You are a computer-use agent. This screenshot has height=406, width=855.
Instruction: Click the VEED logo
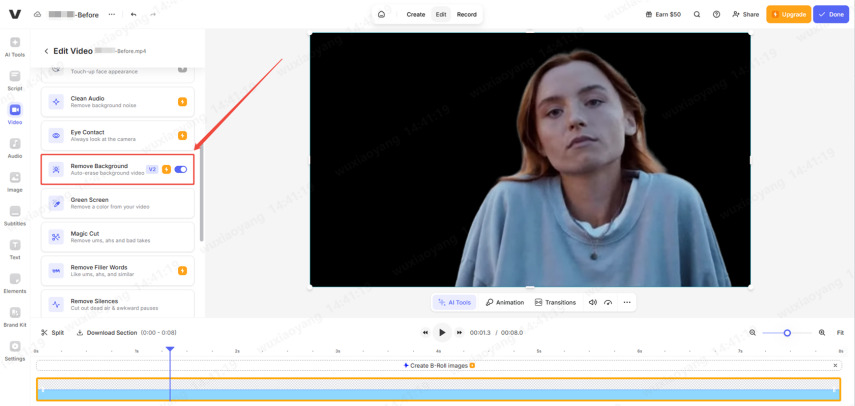coord(15,14)
